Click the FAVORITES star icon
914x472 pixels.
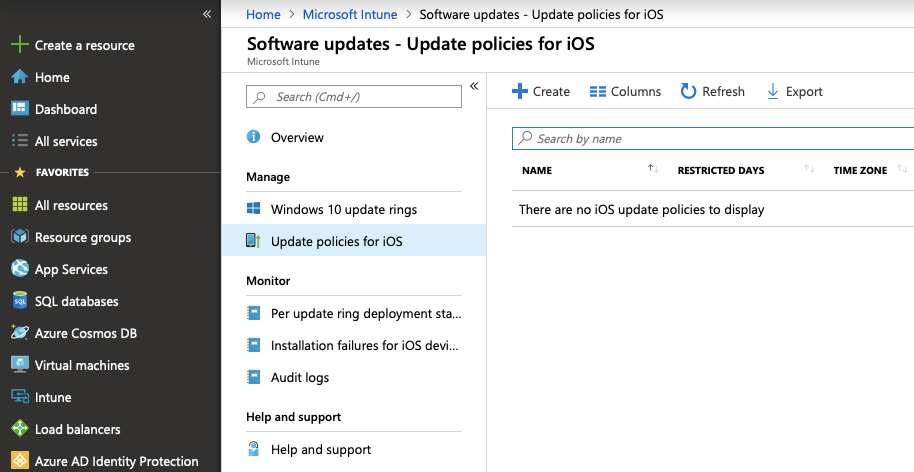pos(20,172)
